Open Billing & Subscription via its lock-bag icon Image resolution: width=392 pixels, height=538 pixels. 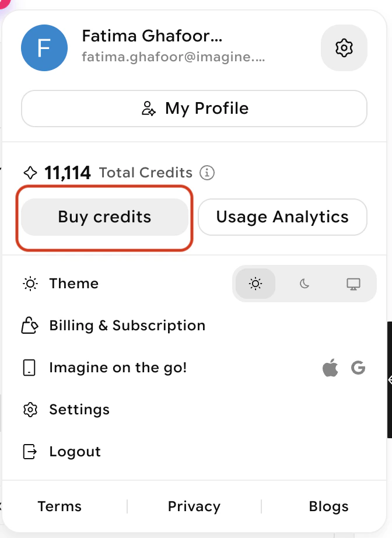[x=29, y=326]
